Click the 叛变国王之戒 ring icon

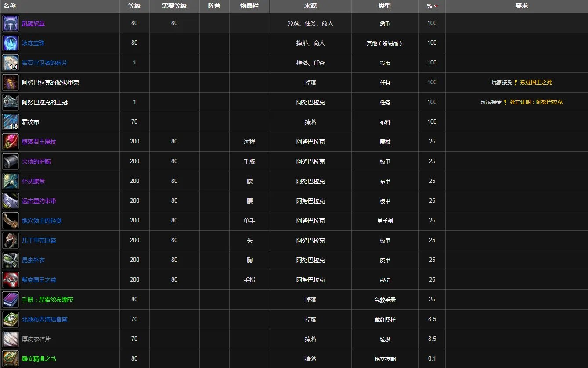[x=11, y=280]
